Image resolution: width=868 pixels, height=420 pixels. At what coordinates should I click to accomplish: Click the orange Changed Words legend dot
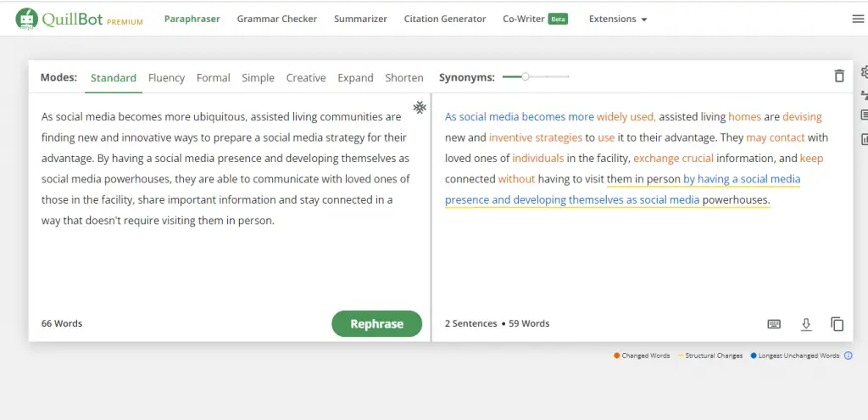coord(617,356)
